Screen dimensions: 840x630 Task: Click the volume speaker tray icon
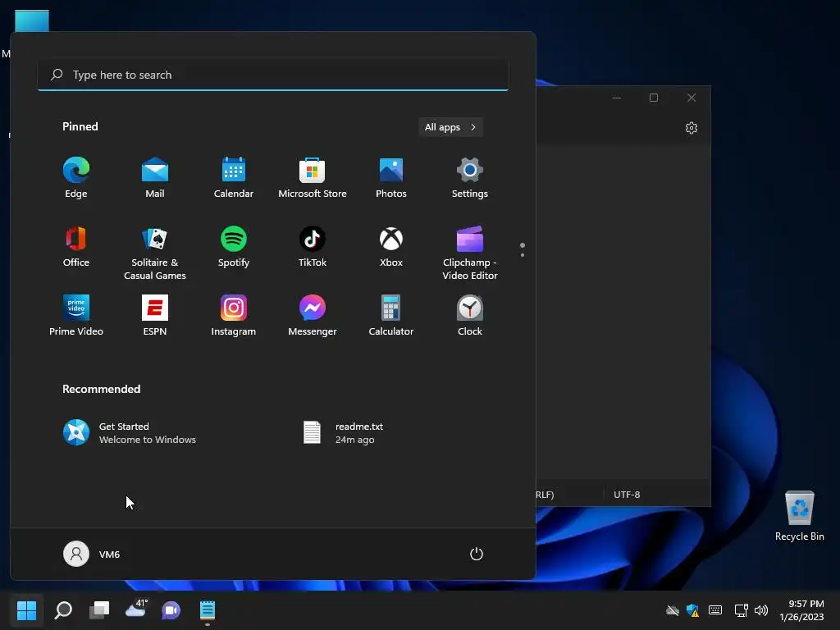[760, 610]
